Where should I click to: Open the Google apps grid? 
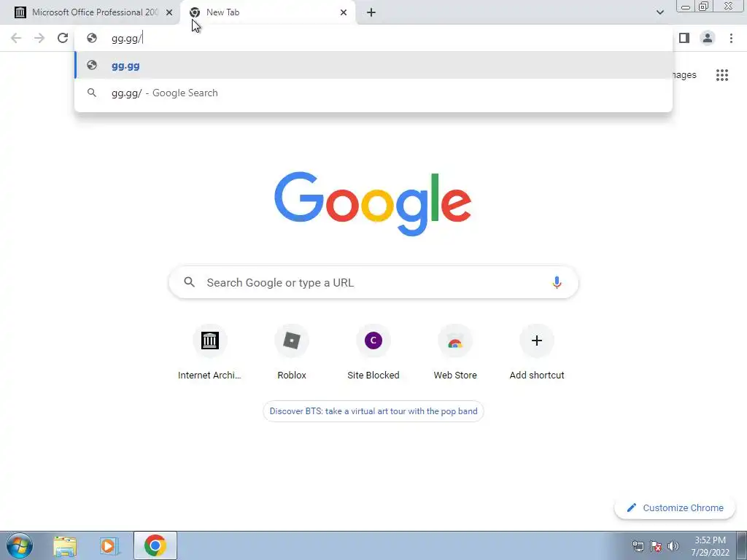(721, 75)
